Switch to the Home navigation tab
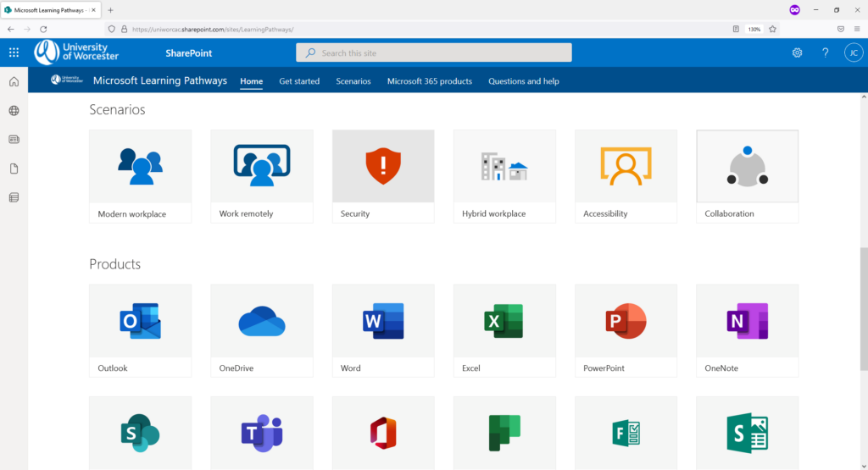This screenshot has height=470, width=868. pos(251,81)
